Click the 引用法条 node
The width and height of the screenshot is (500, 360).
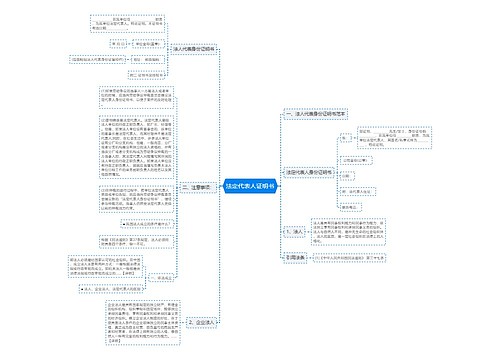pos(295,258)
